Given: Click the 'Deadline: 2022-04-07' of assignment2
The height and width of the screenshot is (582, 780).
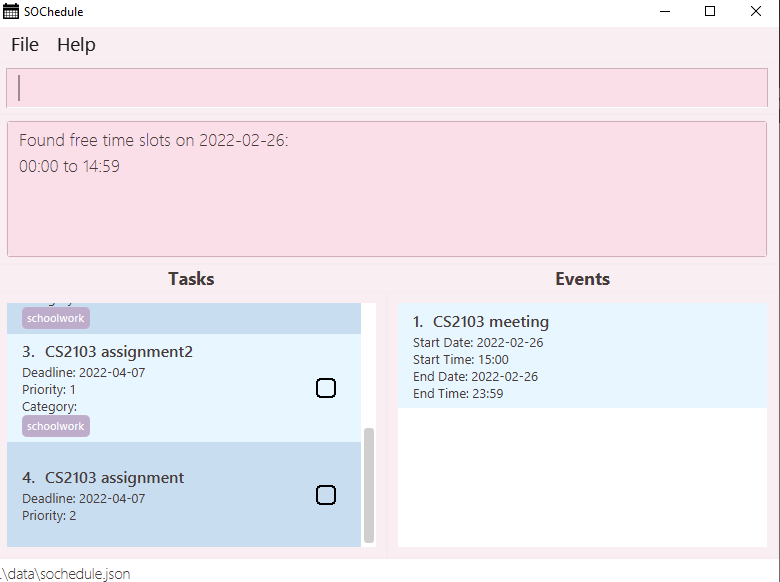Looking at the screenshot, I should click(84, 373).
